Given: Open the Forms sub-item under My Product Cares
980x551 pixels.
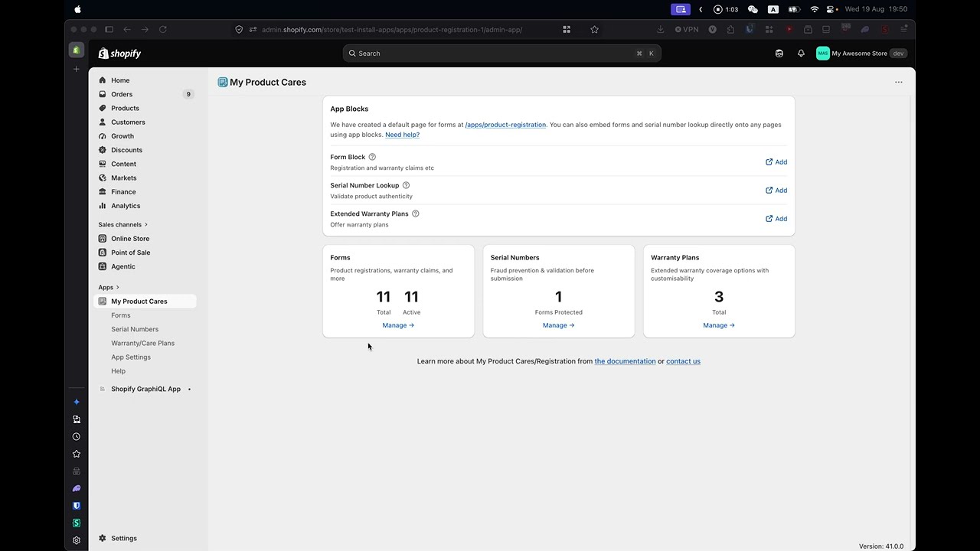Looking at the screenshot, I should (121, 315).
